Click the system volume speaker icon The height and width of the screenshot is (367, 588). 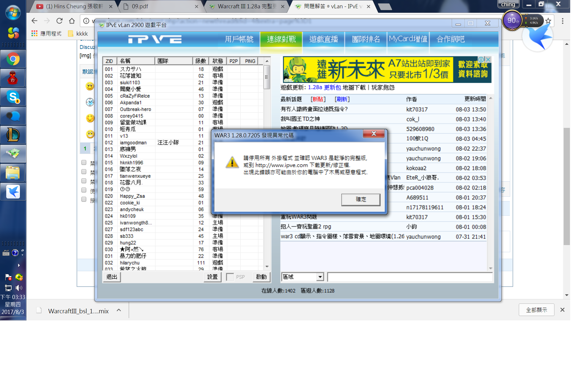point(19,288)
